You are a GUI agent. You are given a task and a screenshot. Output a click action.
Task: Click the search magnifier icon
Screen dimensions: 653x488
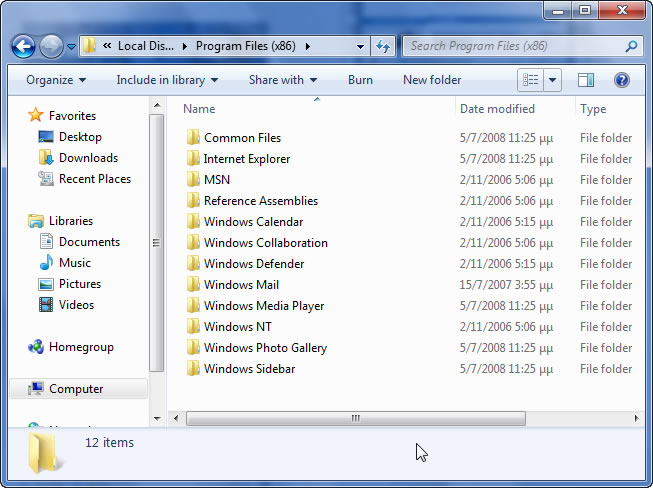click(631, 46)
